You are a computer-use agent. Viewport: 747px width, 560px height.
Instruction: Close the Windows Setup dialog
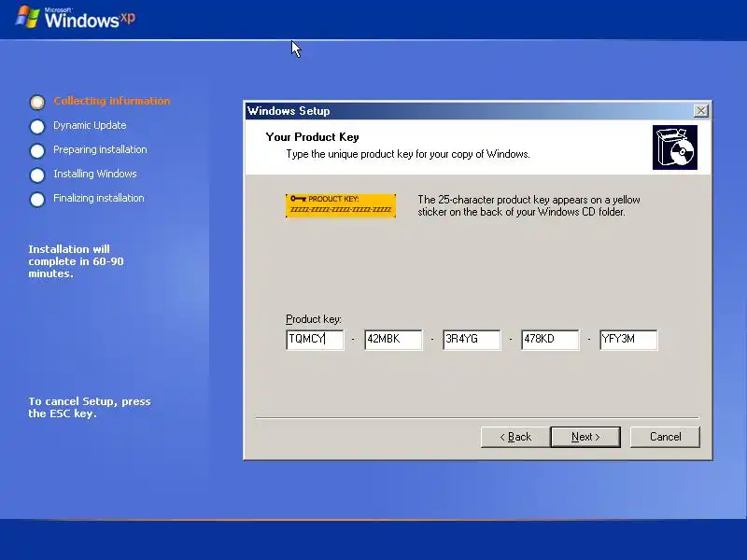pyautogui.click(x=700, y=111)
